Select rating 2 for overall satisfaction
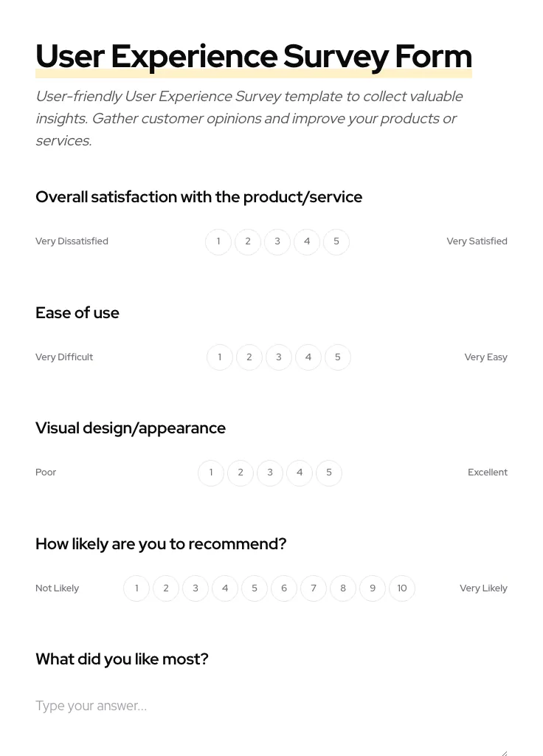543x756 pixels. click(x=248, y=241)
